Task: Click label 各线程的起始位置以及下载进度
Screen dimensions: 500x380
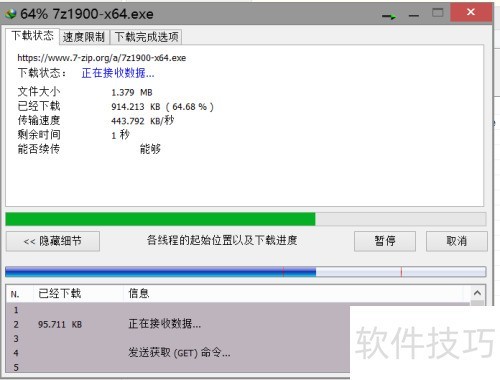Action: click(x=222, y=240)
